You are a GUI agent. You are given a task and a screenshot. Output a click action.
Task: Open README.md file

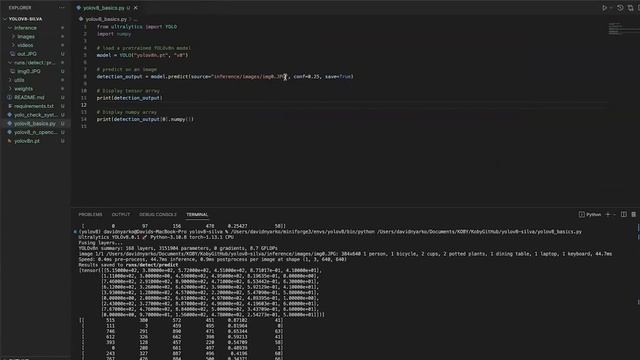coord(29,98)
